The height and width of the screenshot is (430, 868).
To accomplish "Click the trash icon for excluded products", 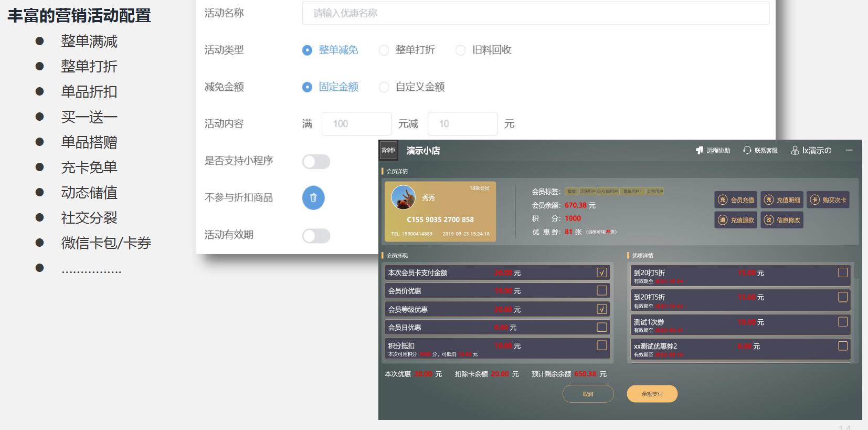I will pos(313,198).
